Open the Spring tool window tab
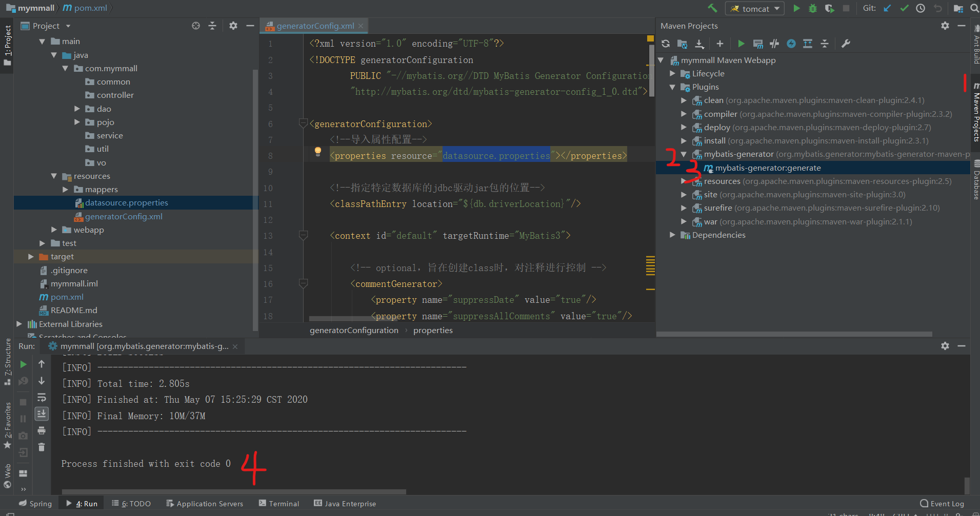This screenshot has height=516, width=980. [x=35, y=504]
